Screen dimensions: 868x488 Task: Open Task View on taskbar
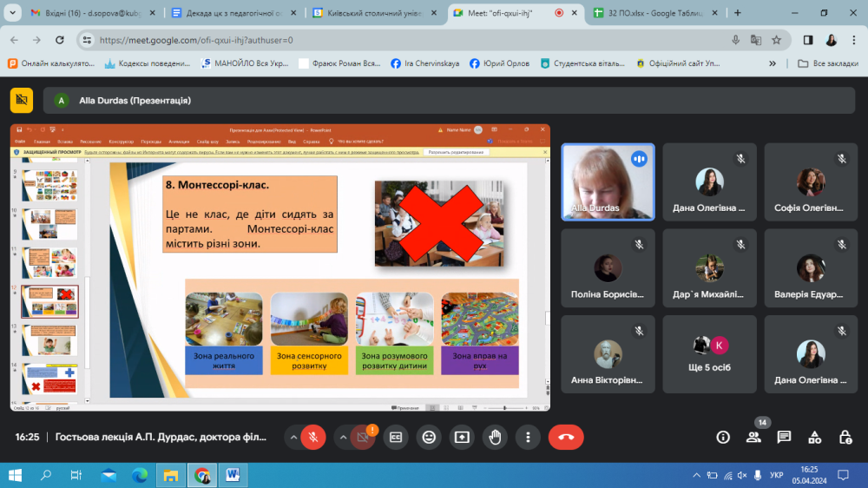76,475
